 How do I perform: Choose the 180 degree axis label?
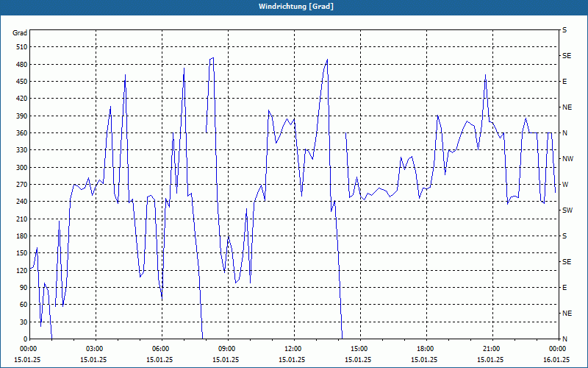pos(22,236)
